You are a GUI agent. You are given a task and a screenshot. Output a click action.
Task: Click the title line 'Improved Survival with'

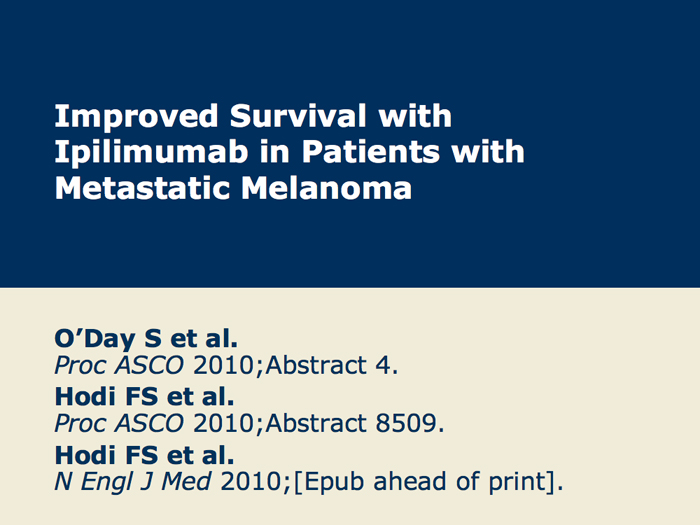[253, 116]
